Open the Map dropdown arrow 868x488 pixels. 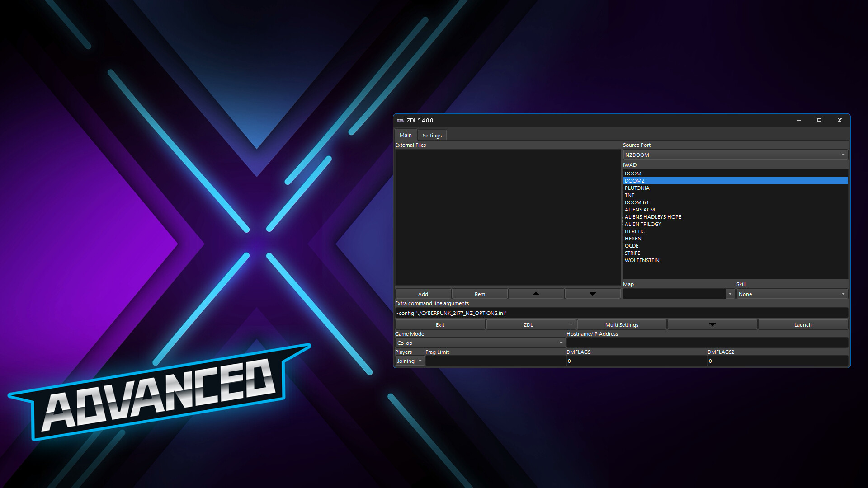[730, 294]
